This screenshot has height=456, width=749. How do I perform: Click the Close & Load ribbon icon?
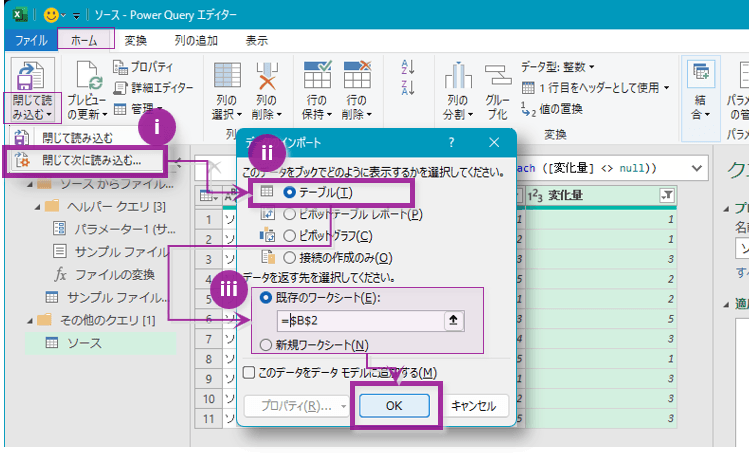(31, 75)
